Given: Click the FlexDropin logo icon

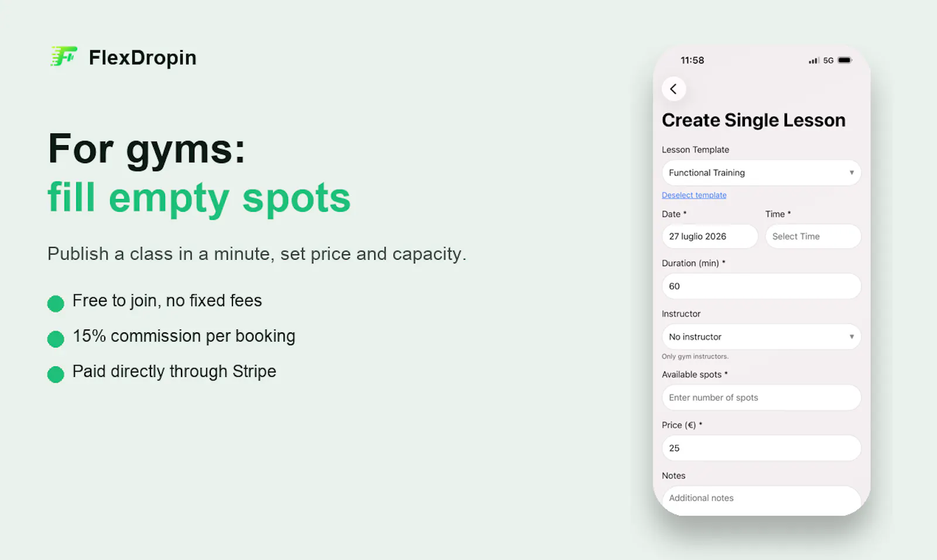Looking at the screenshot, I should pyautogui.click(x=64, y=57).
